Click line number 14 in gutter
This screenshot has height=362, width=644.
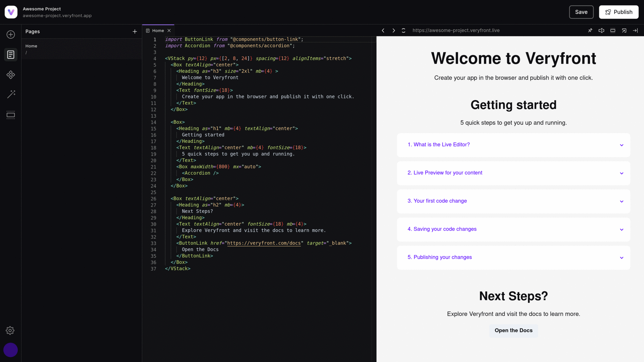(x=153, y=122)
